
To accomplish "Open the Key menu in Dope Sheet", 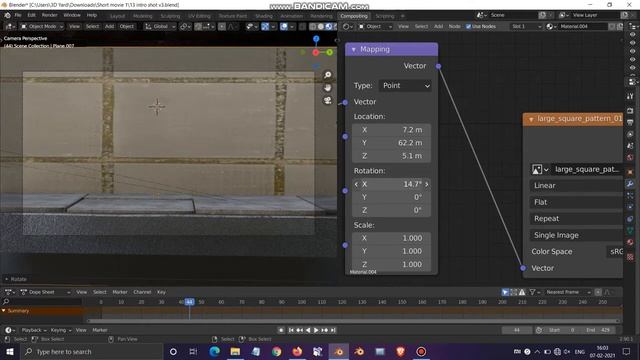I will [x=161, y=292].
